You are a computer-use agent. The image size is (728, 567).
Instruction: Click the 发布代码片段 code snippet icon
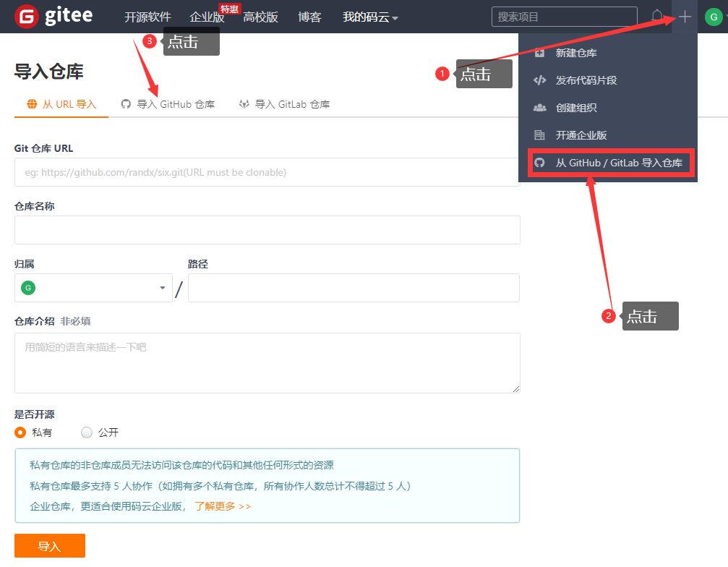pos(539,80)
